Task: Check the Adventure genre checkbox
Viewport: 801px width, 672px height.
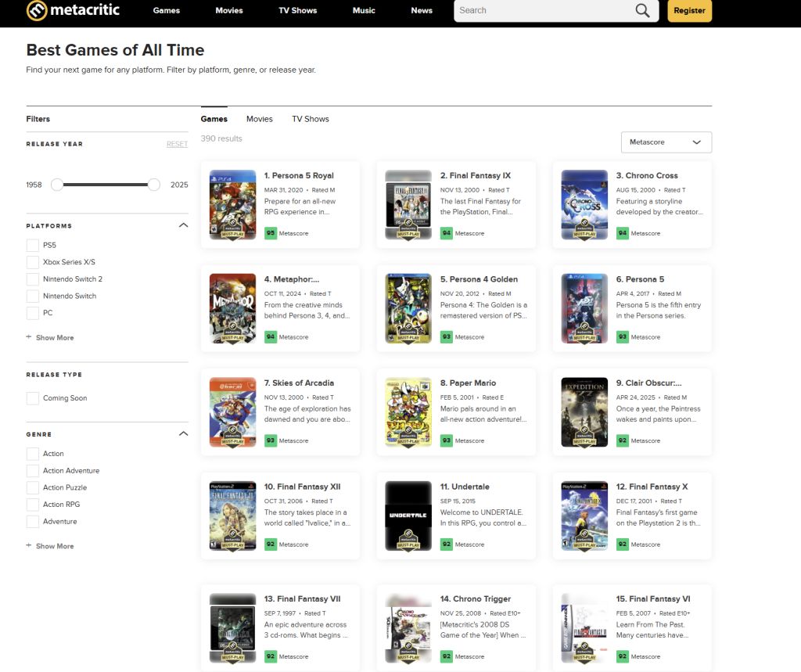Action: click(33, 521)
